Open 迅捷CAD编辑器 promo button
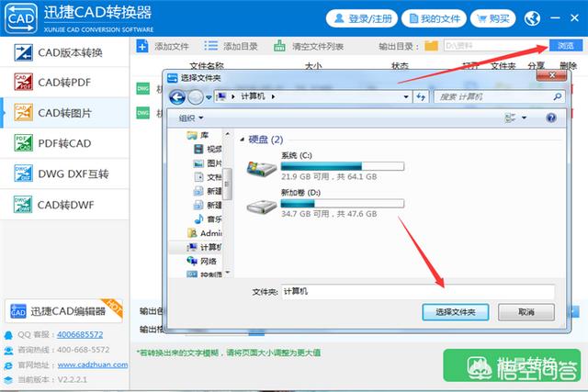Image resolution: width=588 pixels, height=392 pixels. (64, 311)
